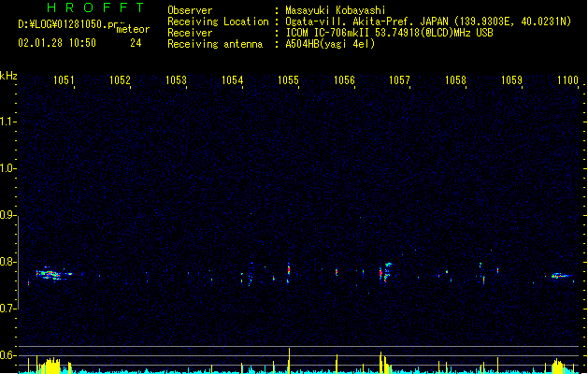Click the 1.0 kHz frequency axis label
588x374 pixels.
tap(7, 168)
